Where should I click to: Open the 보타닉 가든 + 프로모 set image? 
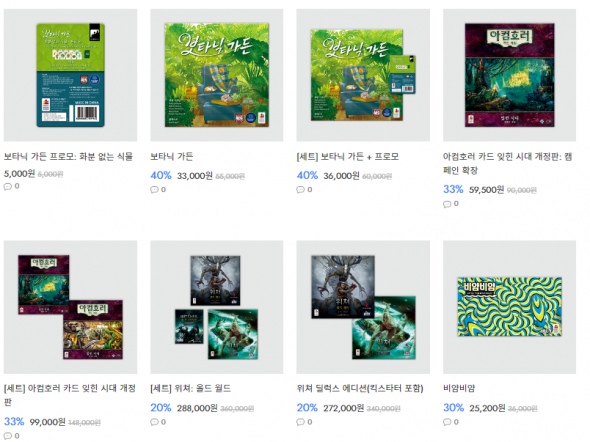point(363,75)
